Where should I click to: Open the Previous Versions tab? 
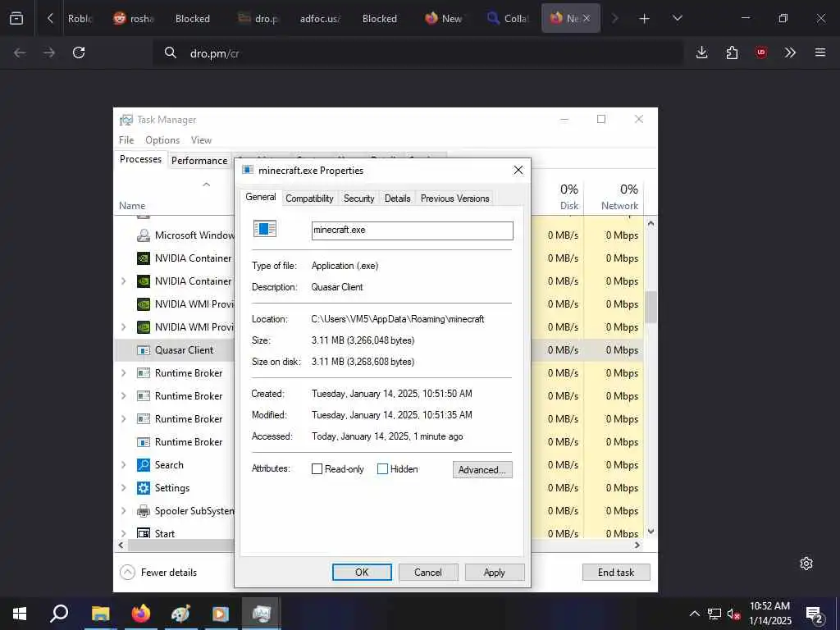pyautogui.click(x=454, y=199)
